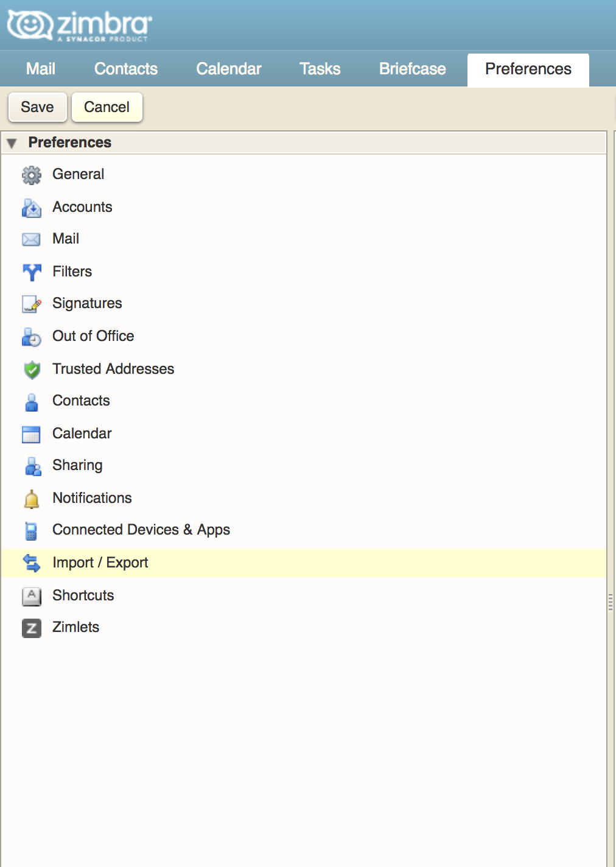Image resolution: width=616 pixels, height=867 pixels.
Task: Click the Calendar icon in the preferences list
Action: 31,434
